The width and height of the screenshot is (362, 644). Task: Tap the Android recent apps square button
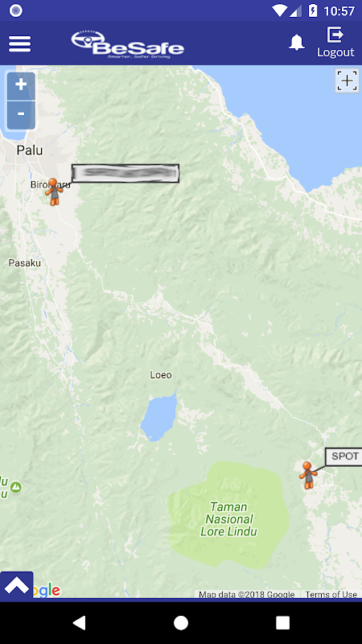point(282,622)
